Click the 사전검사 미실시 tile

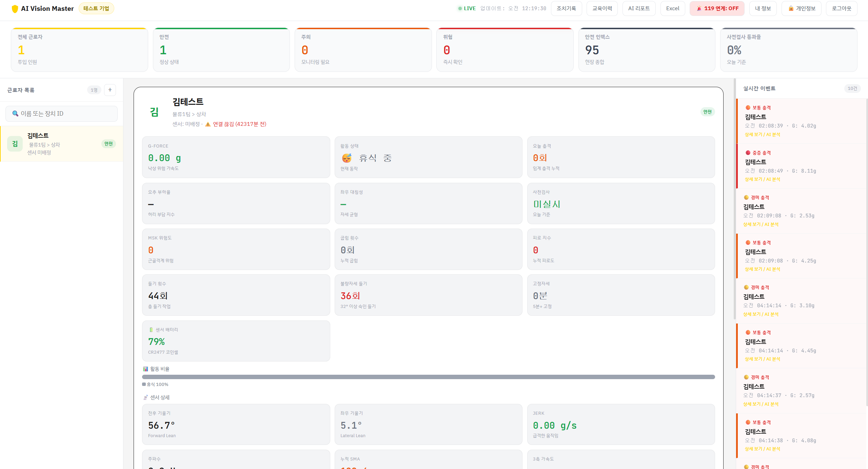click(x=621, y=203)
